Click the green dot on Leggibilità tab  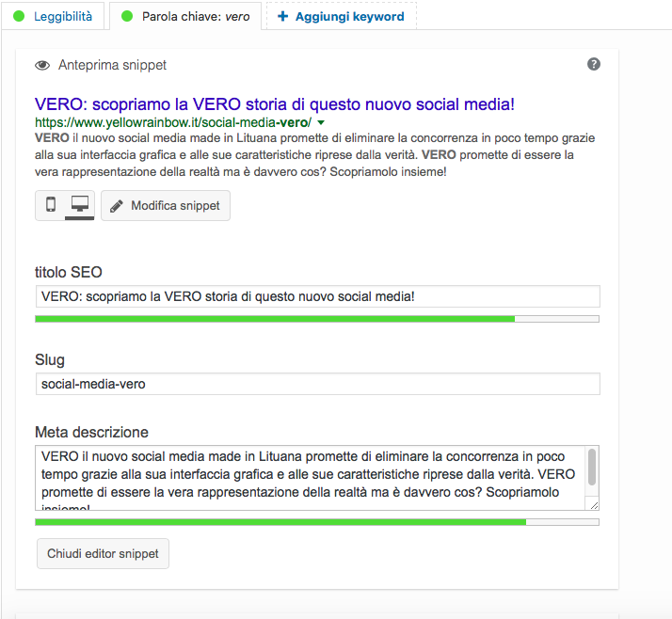(19, 16)
